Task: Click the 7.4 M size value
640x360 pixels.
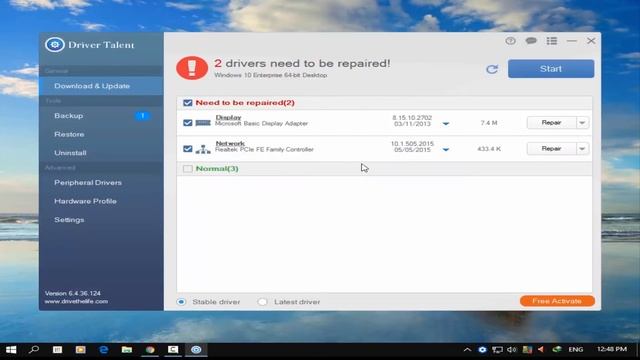Action: click(x=489, y=123)
